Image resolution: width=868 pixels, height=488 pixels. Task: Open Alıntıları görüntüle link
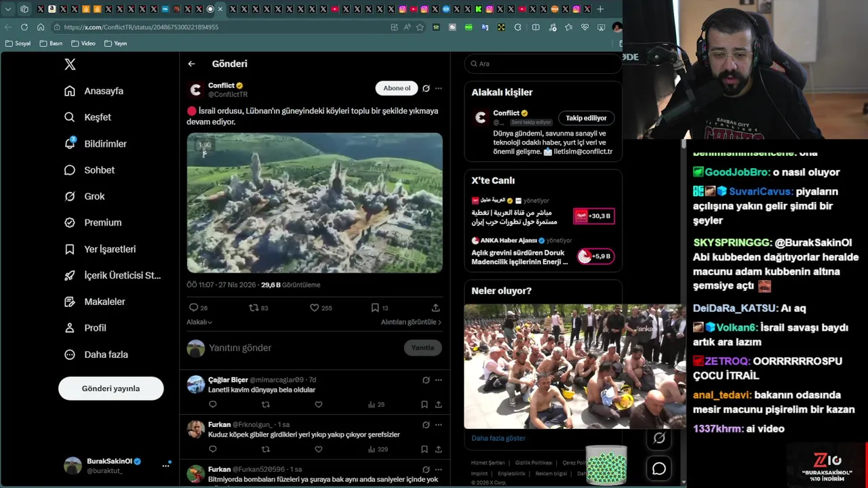(x=411, y=323)
